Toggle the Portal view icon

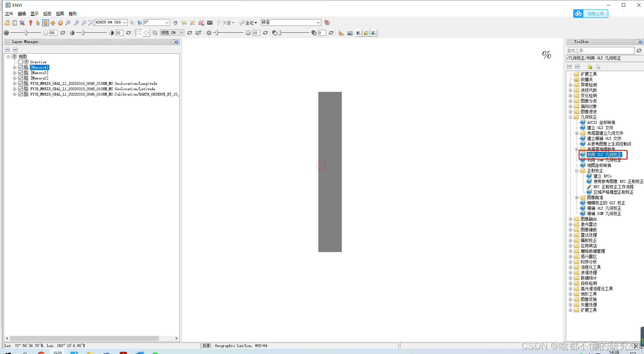click(x=350, y=33)
